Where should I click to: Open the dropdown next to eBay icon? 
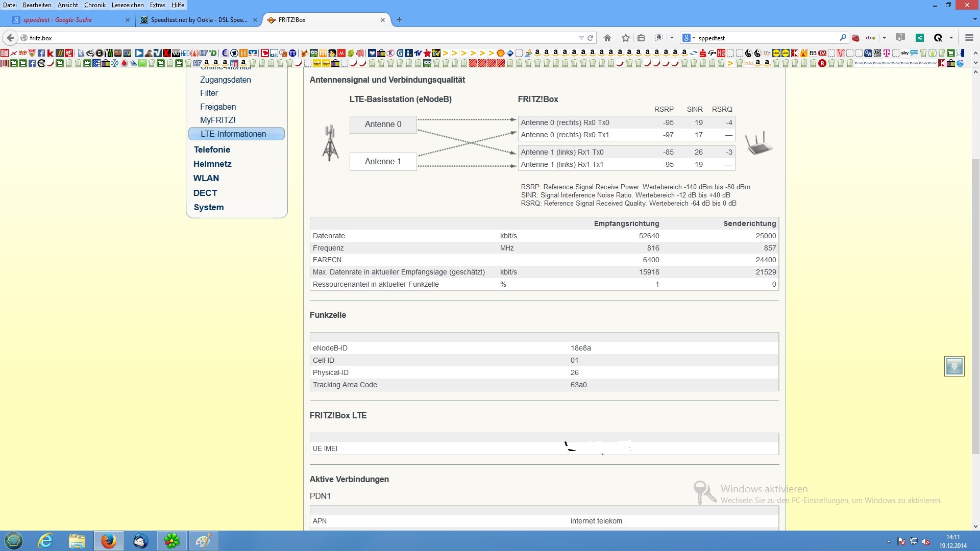(x=884, y=38)
